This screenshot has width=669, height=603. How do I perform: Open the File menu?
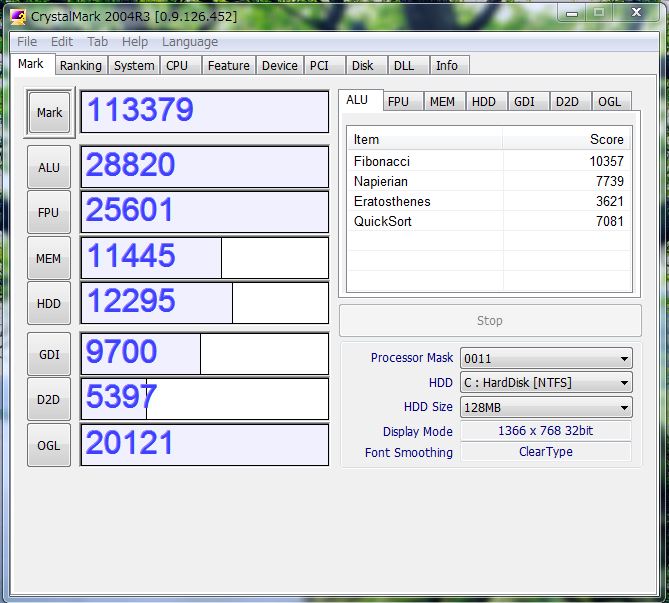[27, 42]
